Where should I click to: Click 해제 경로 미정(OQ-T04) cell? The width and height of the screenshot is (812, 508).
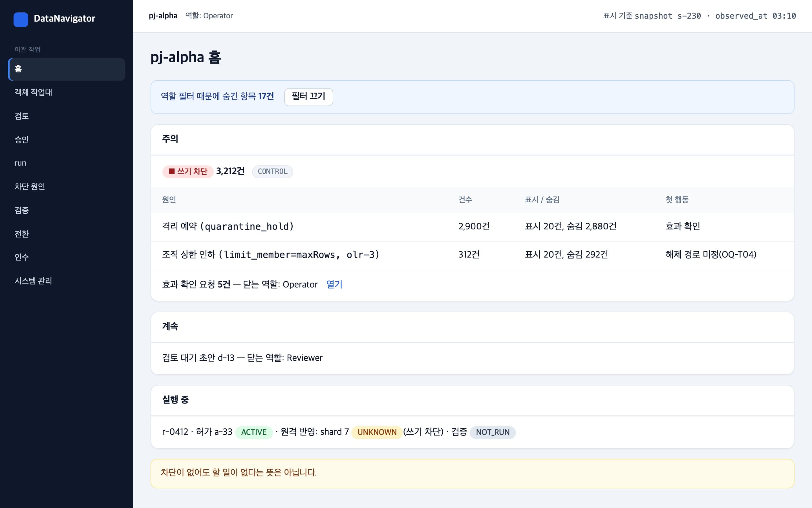pos(711,255)
